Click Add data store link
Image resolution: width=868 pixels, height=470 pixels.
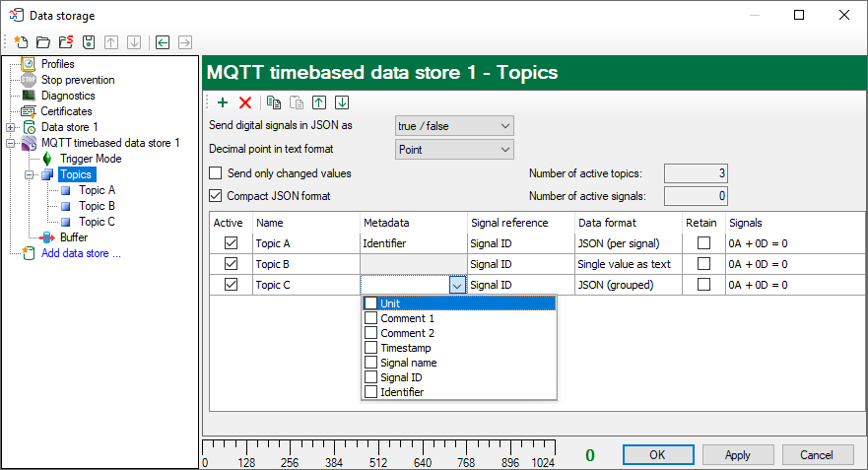point(81,253)
